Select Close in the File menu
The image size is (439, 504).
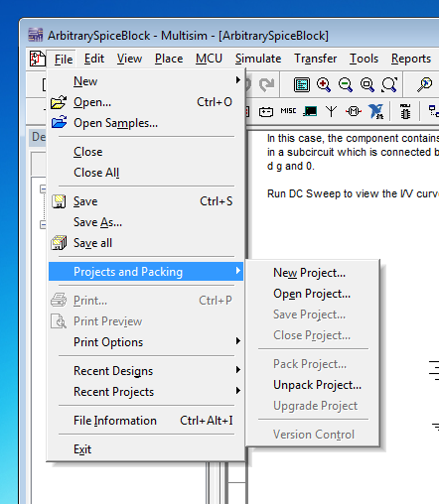[x=146, y=152]
